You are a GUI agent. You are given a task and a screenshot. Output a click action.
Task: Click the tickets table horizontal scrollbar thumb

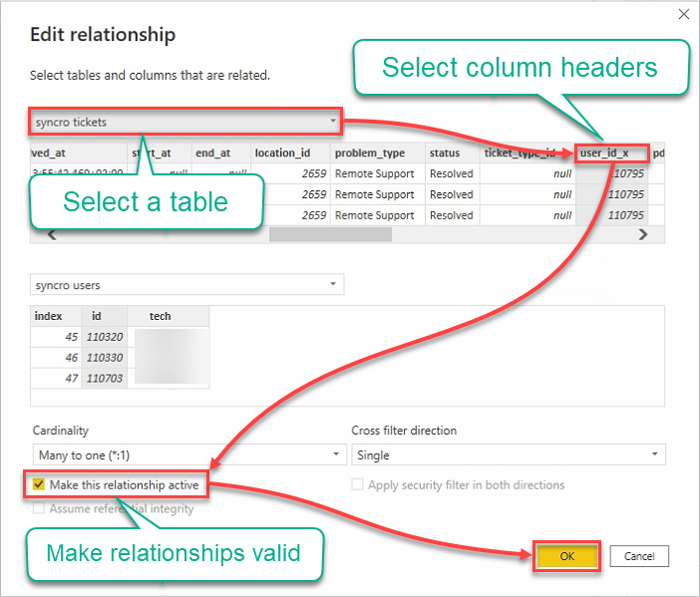330,234
